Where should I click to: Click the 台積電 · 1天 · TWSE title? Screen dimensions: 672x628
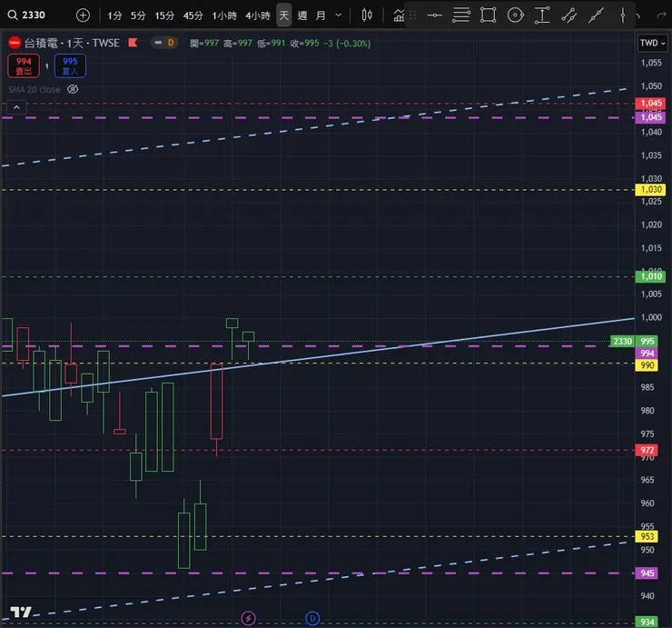[x=72, y=43]
